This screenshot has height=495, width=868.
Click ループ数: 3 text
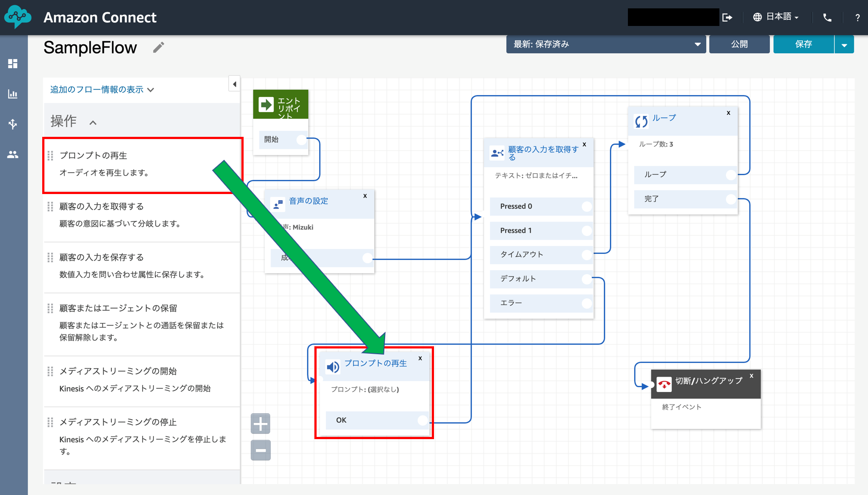coord(656,144)
